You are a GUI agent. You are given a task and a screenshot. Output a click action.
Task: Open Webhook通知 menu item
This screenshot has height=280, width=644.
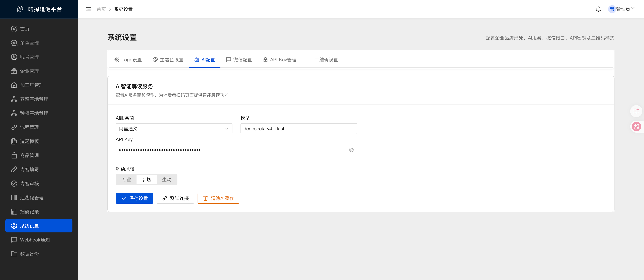click(39, 240)
